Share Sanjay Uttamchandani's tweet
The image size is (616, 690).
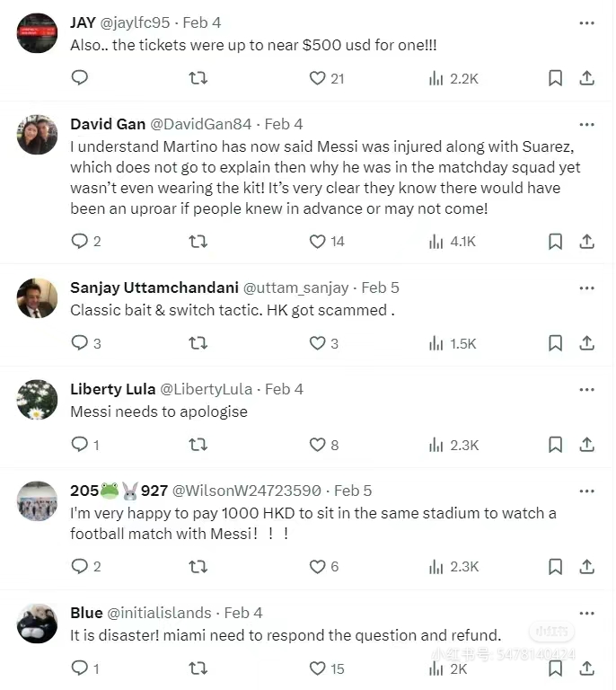(x=586, y=342)
